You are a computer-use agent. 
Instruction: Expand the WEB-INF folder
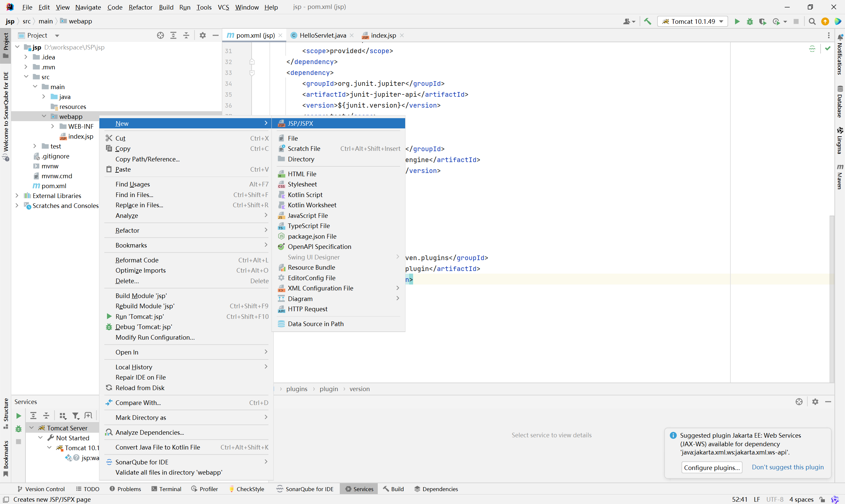(52, 126)
